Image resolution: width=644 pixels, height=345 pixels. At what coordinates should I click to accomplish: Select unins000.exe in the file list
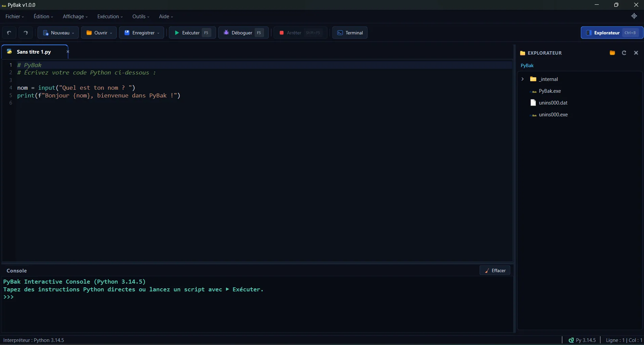pos(553,115)
